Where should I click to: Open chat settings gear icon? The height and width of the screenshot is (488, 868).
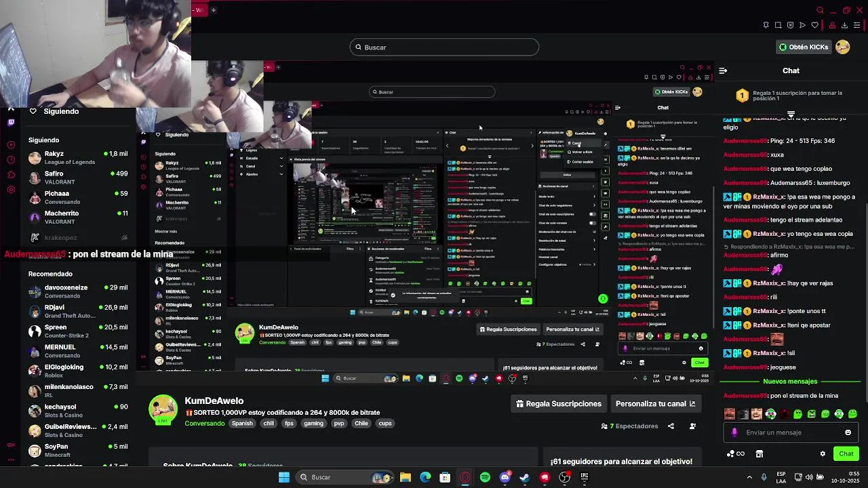[x=823, y=454]
